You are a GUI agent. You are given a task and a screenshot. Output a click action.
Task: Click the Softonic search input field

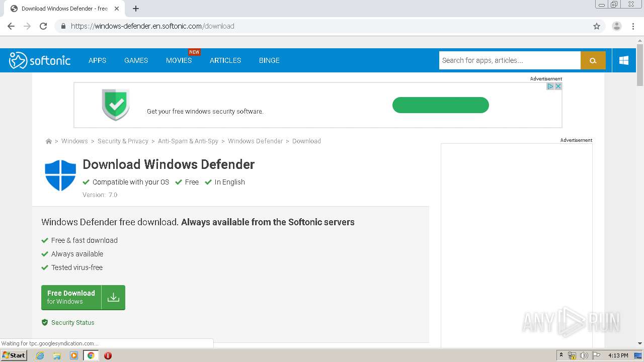point(510,60)
